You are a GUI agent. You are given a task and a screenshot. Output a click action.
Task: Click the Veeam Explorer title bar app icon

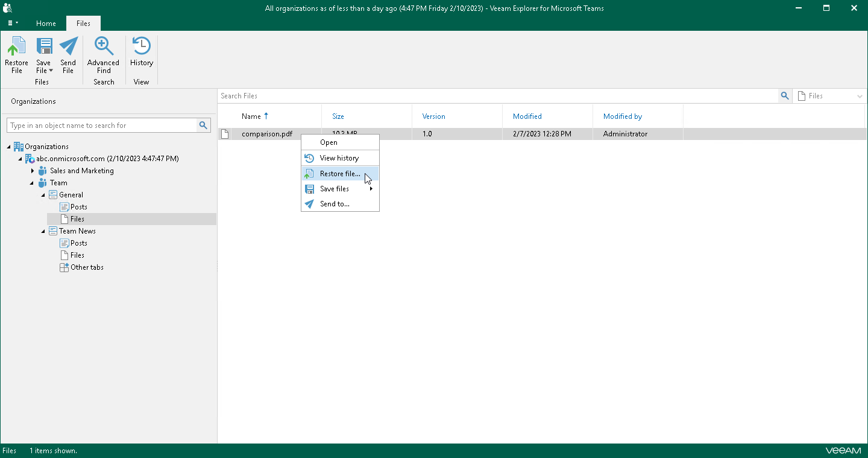click(8, 8)
